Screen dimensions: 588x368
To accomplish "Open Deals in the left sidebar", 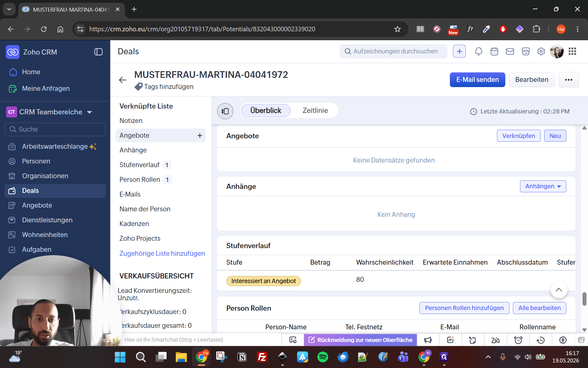I will point(55,191).
